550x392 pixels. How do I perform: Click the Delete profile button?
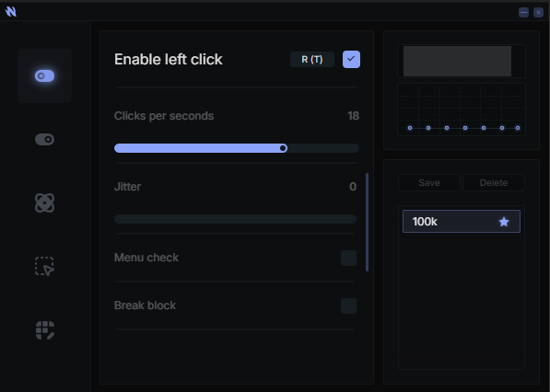click(x=494, y=183)
